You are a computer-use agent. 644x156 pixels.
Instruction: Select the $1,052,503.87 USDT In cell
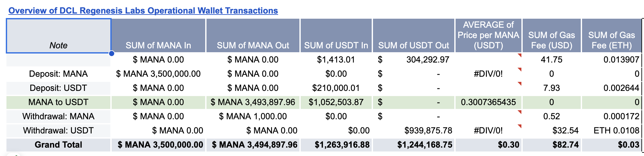(336, 102)
